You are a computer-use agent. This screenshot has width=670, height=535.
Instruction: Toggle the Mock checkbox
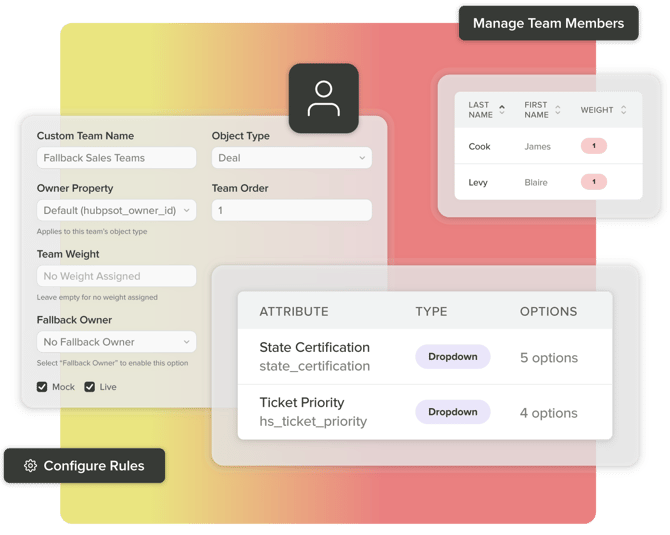click(42, 387)
